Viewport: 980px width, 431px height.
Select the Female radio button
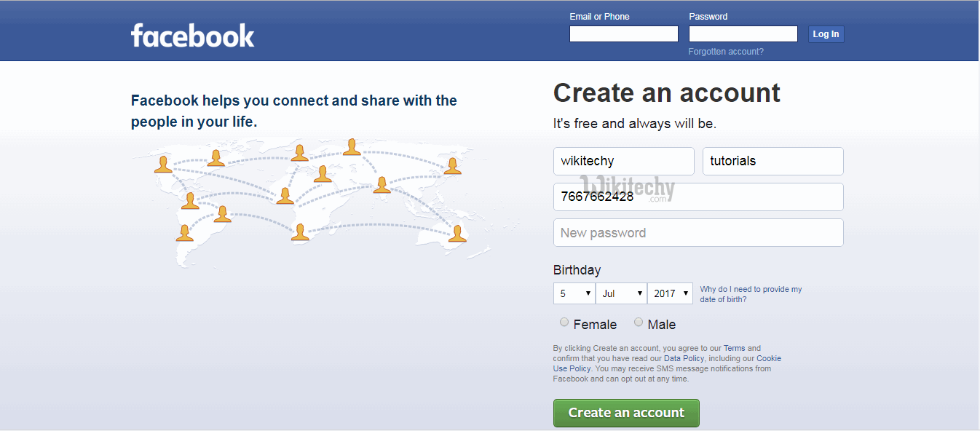[x=564, y=322]
